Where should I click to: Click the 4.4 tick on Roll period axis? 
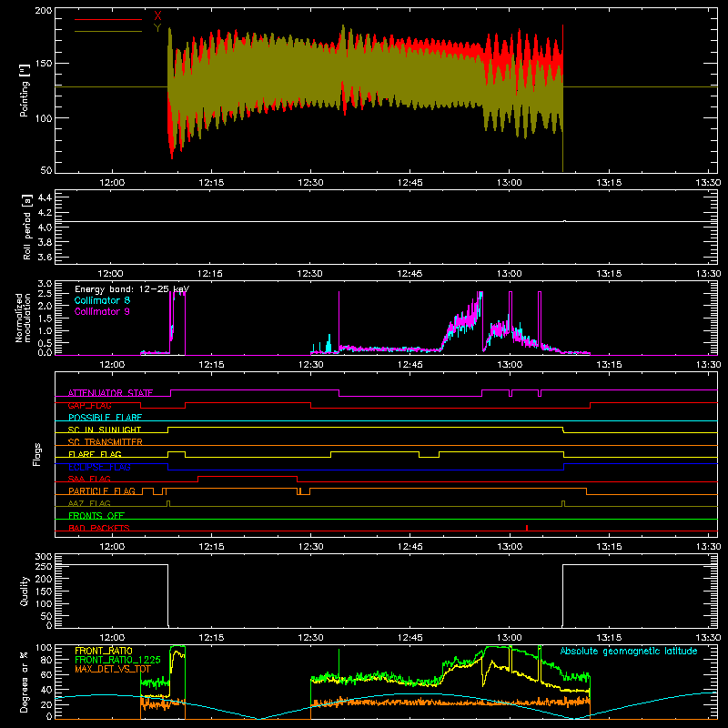pos(45,197)
